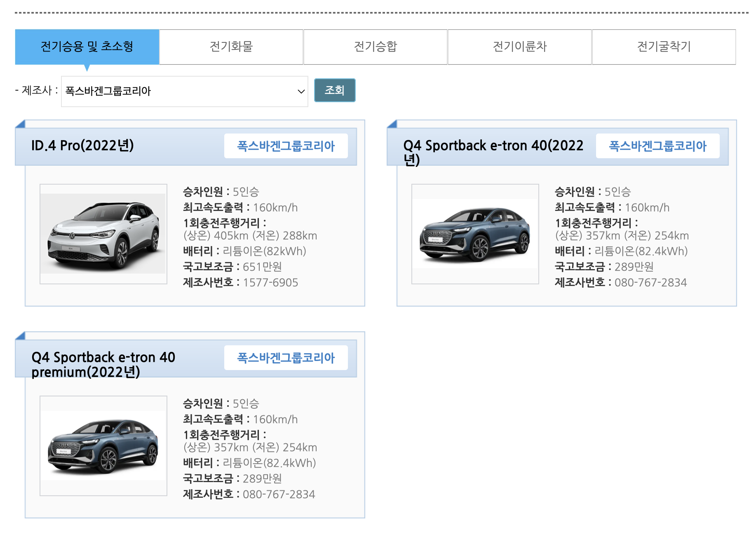Switch to the 전기굴착기 tab
The height and width of the screenshot is (539, 756).
pos(664,47)
